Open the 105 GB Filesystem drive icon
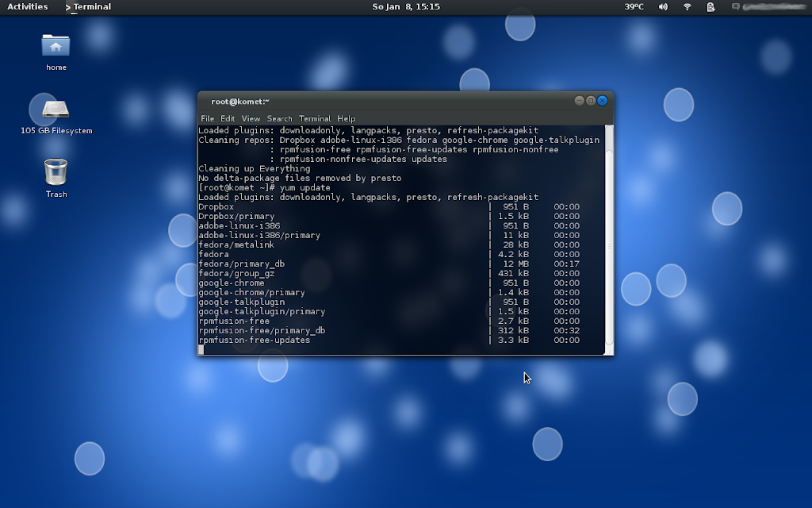Screen dimensions: 812x508 point(56,110)
